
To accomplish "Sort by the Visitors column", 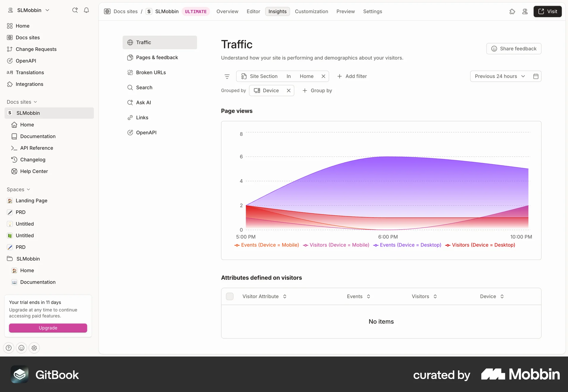I will click(x=425, y=296).
